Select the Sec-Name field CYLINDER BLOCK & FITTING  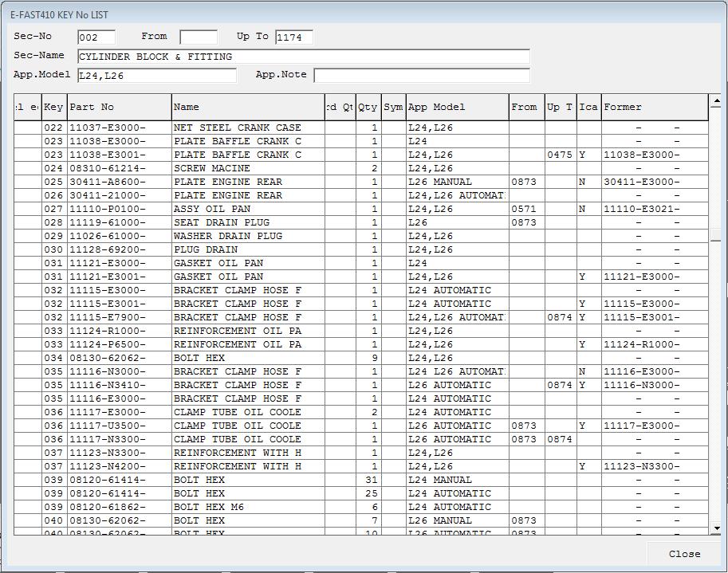[x=304, y=57]
